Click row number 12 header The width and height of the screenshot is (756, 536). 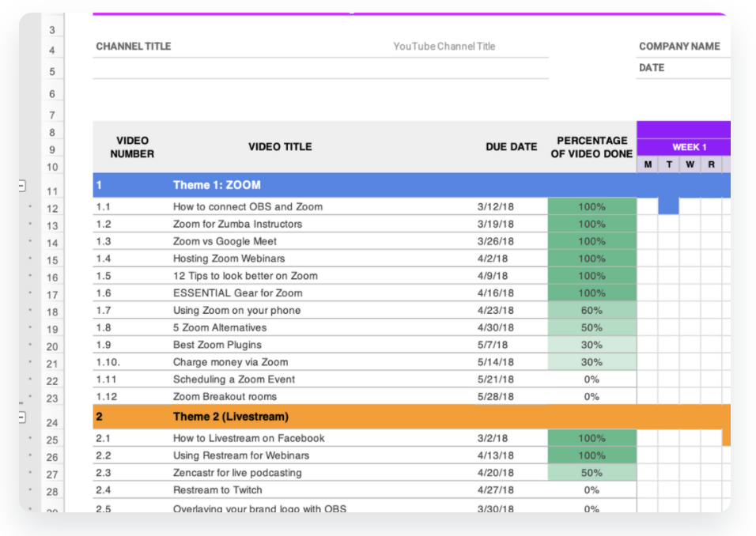coord(52,209)
